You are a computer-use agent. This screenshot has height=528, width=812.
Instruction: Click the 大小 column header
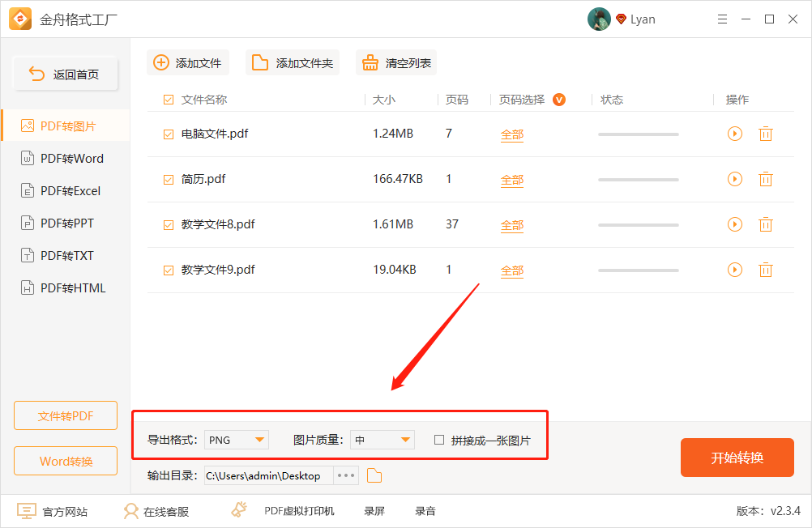point(384,100)
